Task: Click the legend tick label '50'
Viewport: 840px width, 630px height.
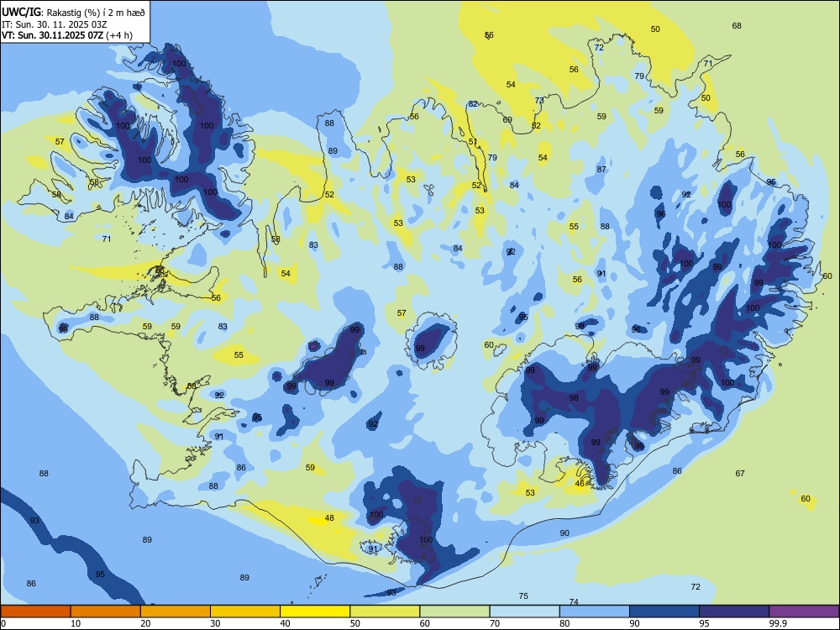Action: click(x=355, y=623)
